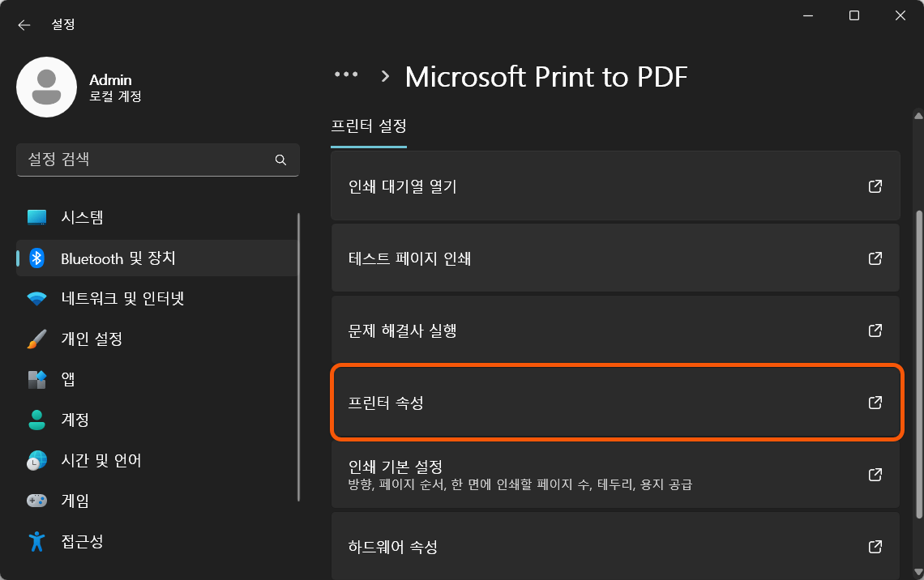Run 문제 해결사 실행
Image resolution: width=924 pixels, height=580 pixels.
[616, 331]
